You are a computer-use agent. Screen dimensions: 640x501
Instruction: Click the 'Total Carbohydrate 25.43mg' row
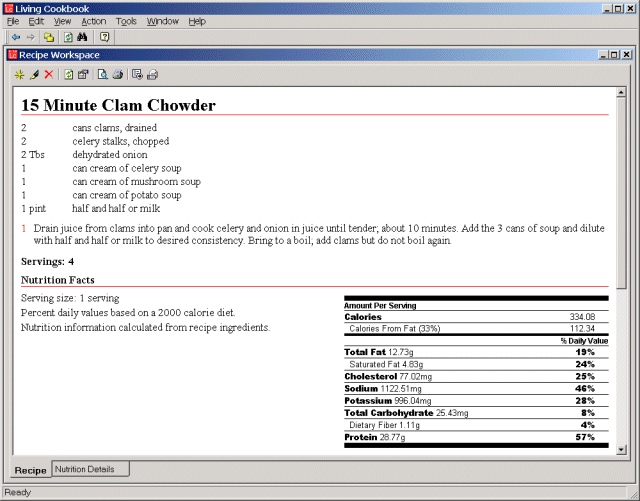[476, 413]
